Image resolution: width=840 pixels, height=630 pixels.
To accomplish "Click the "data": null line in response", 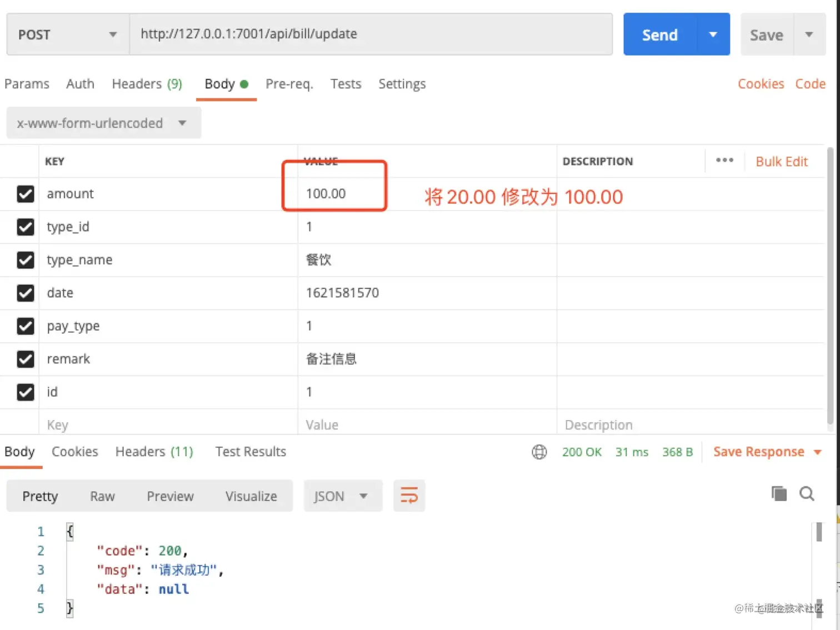I will point(143,589).
